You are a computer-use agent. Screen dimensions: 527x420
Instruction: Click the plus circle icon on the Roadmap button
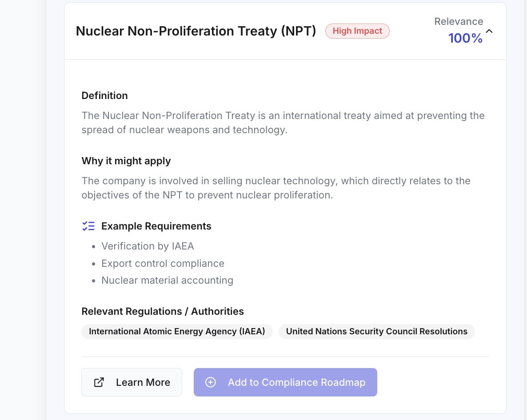point(210,382)
